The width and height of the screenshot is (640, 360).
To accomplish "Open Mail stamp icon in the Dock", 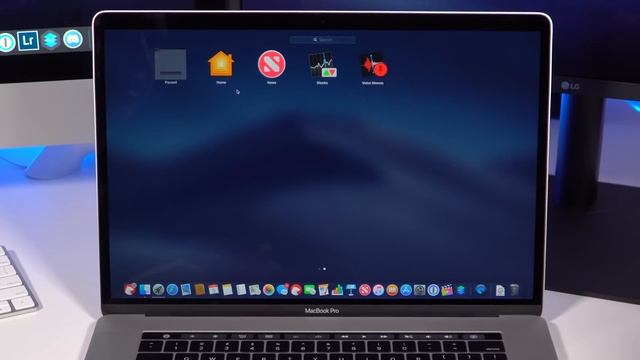I will point(186,290).
